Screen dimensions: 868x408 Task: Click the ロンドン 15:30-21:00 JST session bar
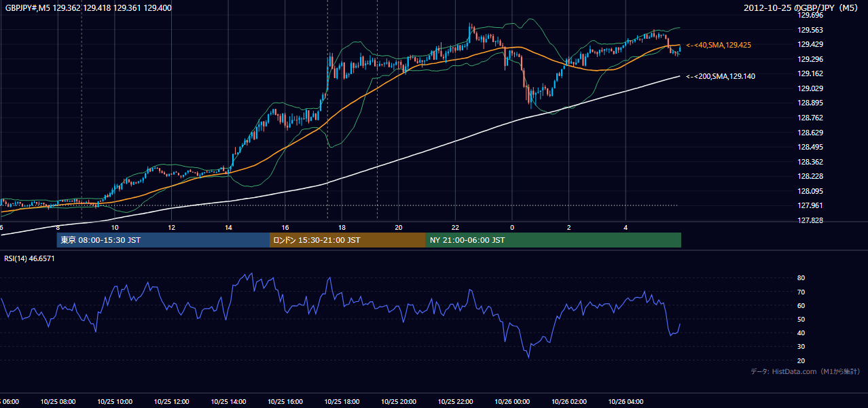click(x=348, y=240)
